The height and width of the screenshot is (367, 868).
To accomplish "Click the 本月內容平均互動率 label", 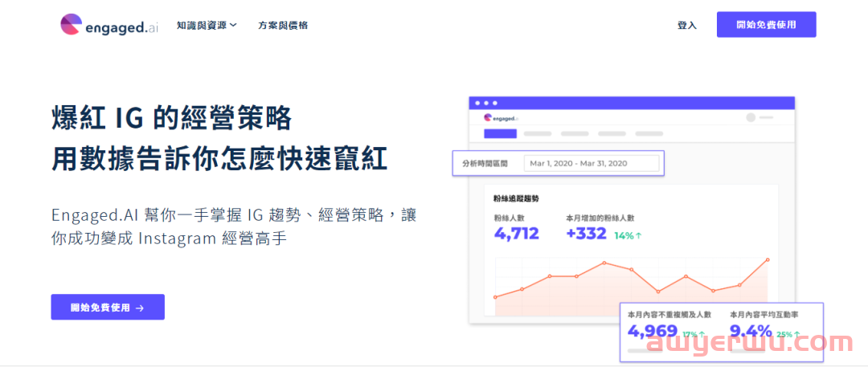I will tap(764, 314).
